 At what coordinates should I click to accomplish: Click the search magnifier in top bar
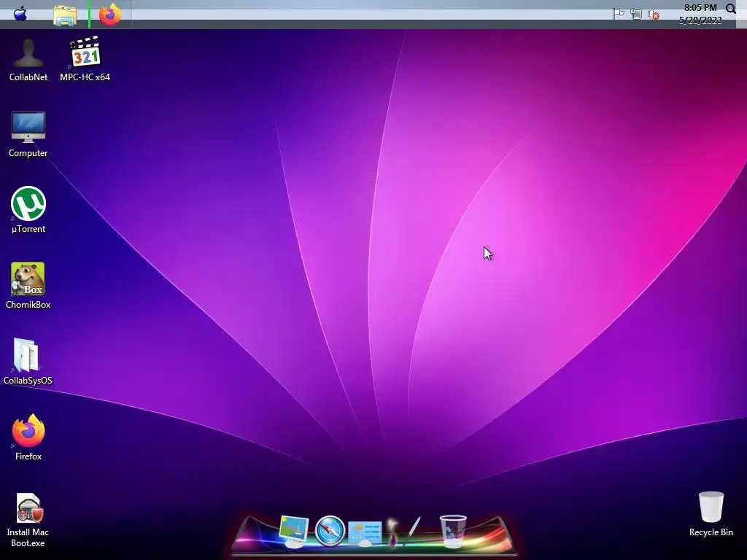click(731, 9)
